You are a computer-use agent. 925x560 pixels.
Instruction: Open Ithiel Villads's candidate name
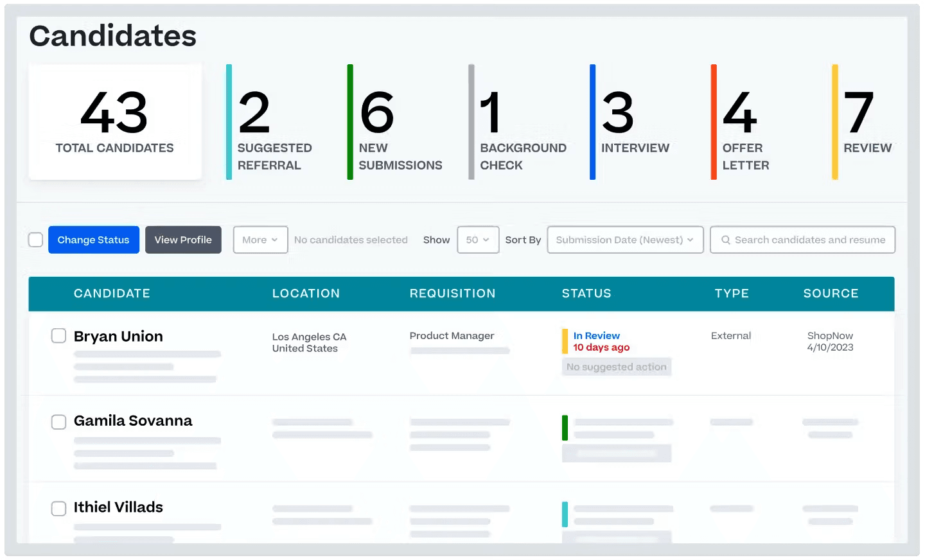118,507
